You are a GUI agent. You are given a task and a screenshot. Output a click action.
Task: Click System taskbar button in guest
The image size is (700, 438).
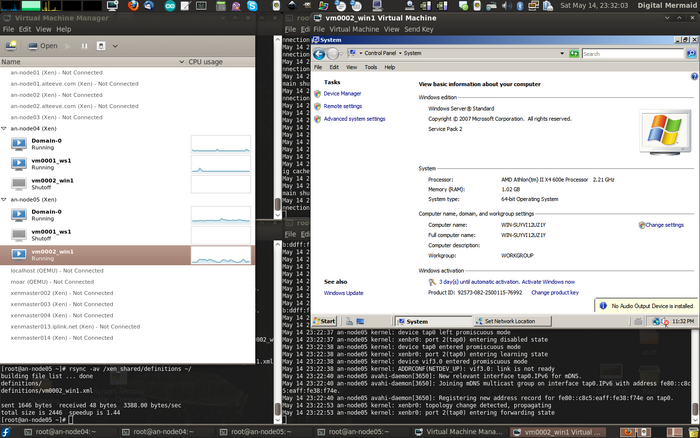tap(433, 321)
